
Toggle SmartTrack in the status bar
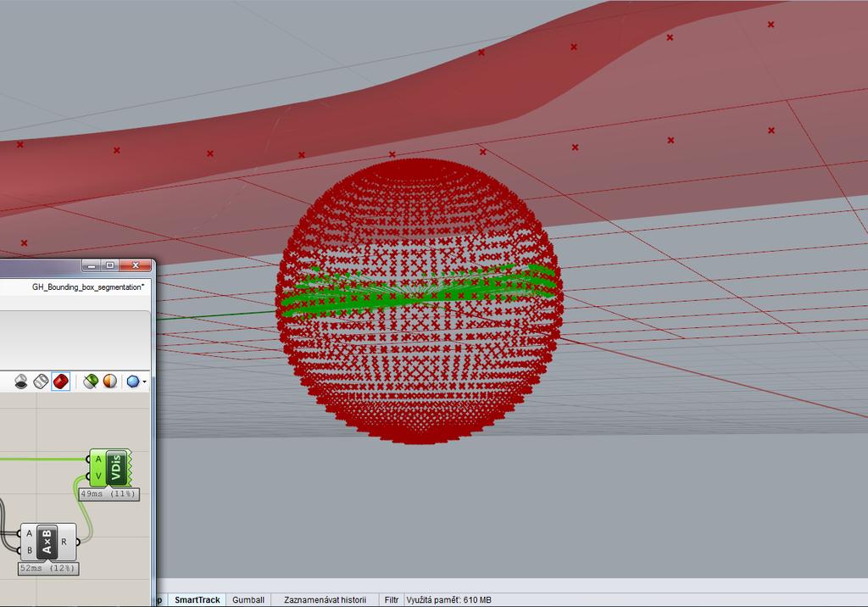coord(197,600)
